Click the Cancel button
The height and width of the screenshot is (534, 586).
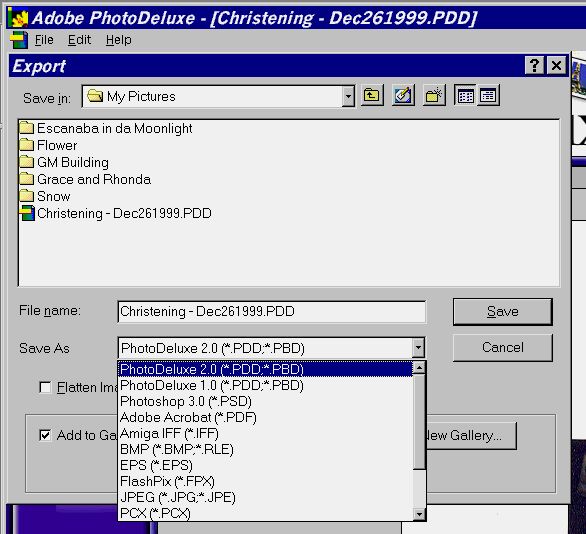503,348
